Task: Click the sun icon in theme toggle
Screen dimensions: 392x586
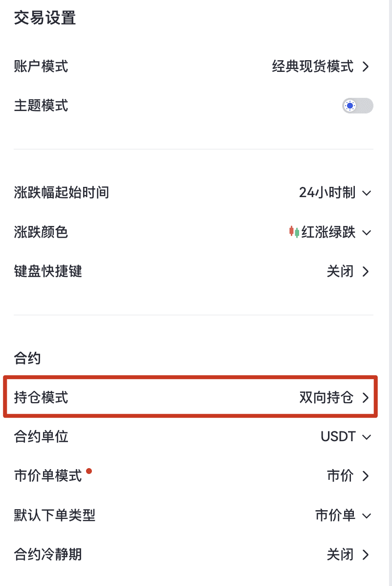Action: [349, 106]
